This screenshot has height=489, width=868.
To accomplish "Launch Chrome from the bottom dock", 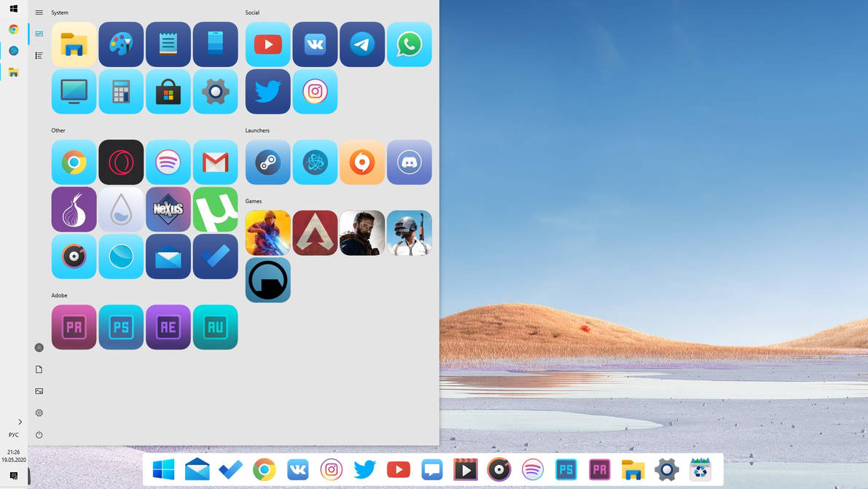I will (264, 470).
